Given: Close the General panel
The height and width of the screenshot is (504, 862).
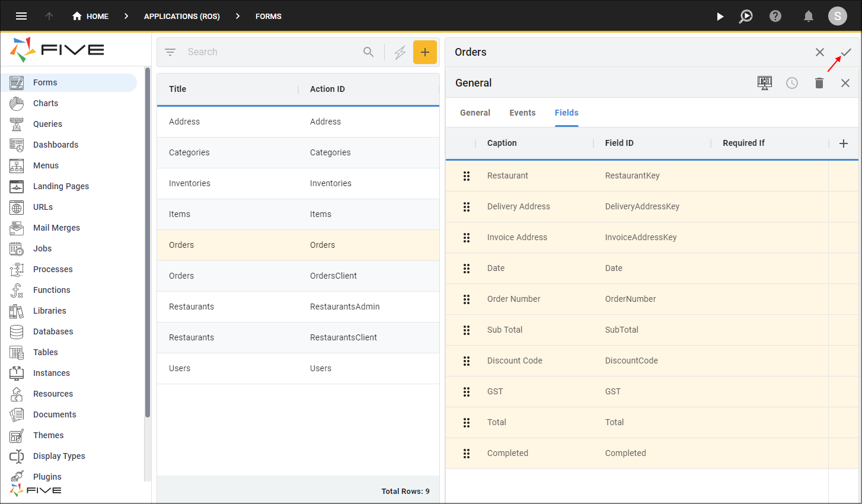Looking at the screenshot, I should click(845, 83).
